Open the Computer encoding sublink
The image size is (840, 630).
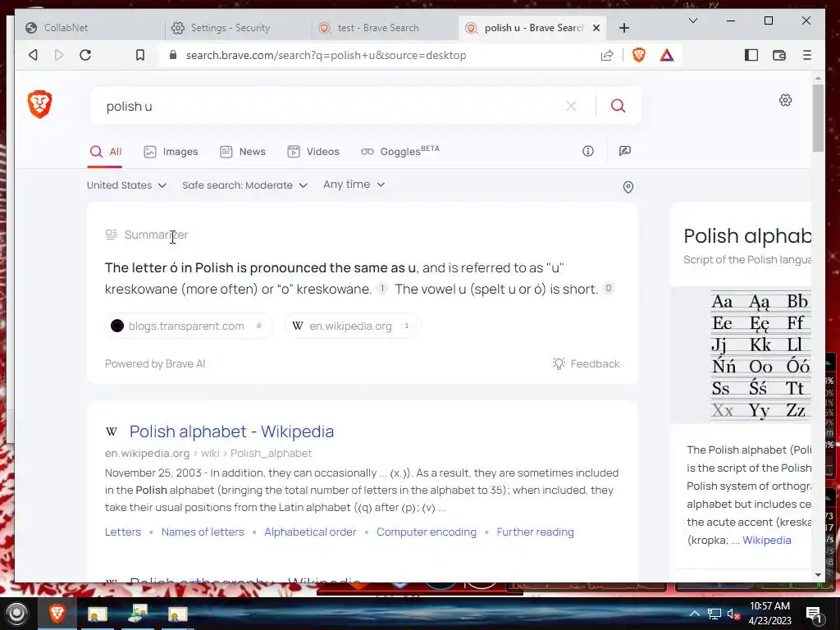tap(427, 532)
